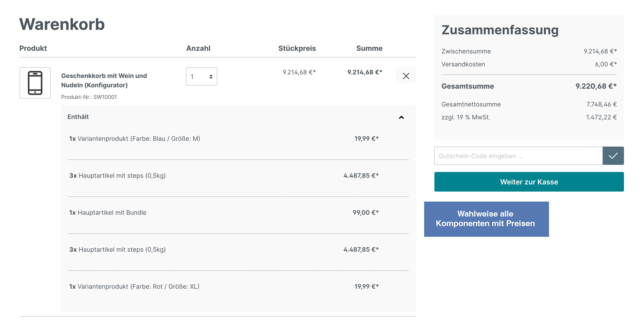644x327 pixels.
Task: Click the remove item X icon
Action: [406, 76]
